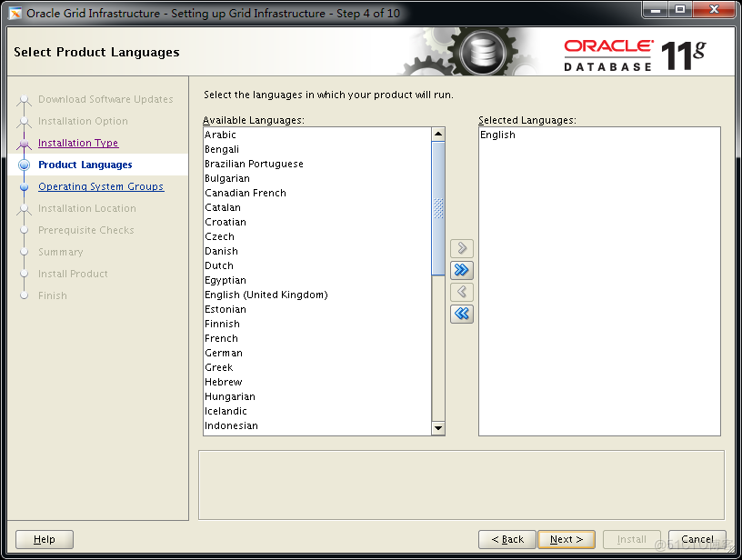Close the Oracle Grid Infrastructure window
Viewport: 742px width, 560px height.
(715, 9)
